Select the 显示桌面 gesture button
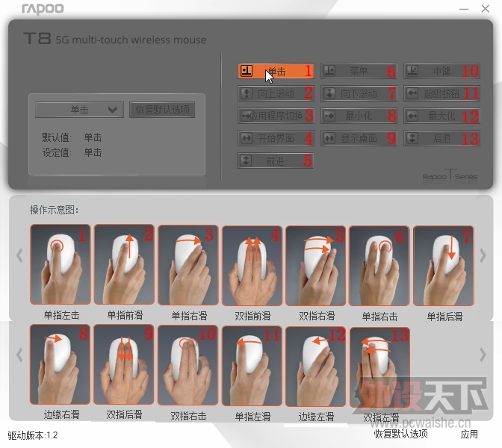This screenshot has height=448, width=502. click(x=359, y=138)
